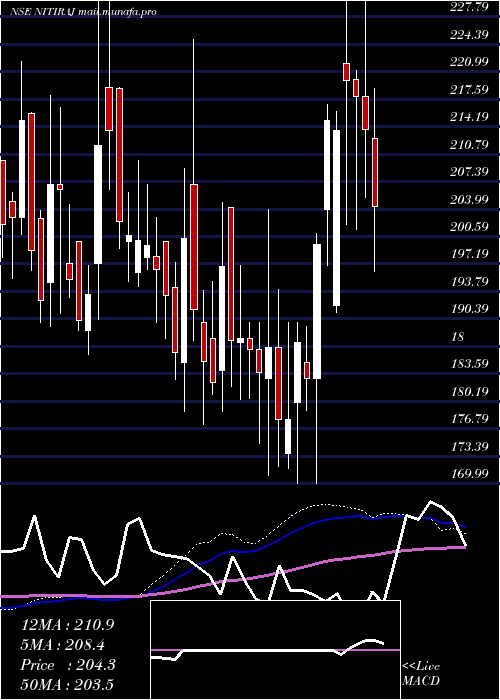Click the 203.99 price axis label
Image resolution: width=500 pixels, height=700 pixels.
[x=470, y=200]
